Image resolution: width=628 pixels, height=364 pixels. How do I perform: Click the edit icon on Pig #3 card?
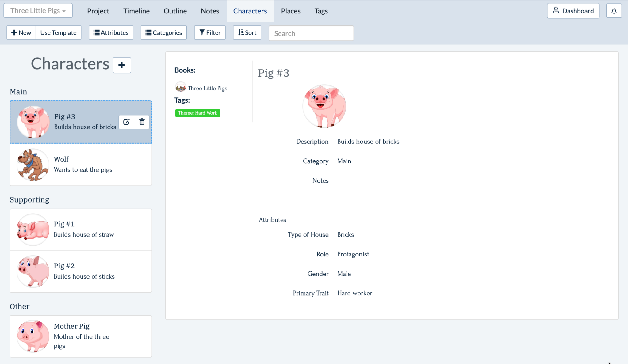point(126,122)
